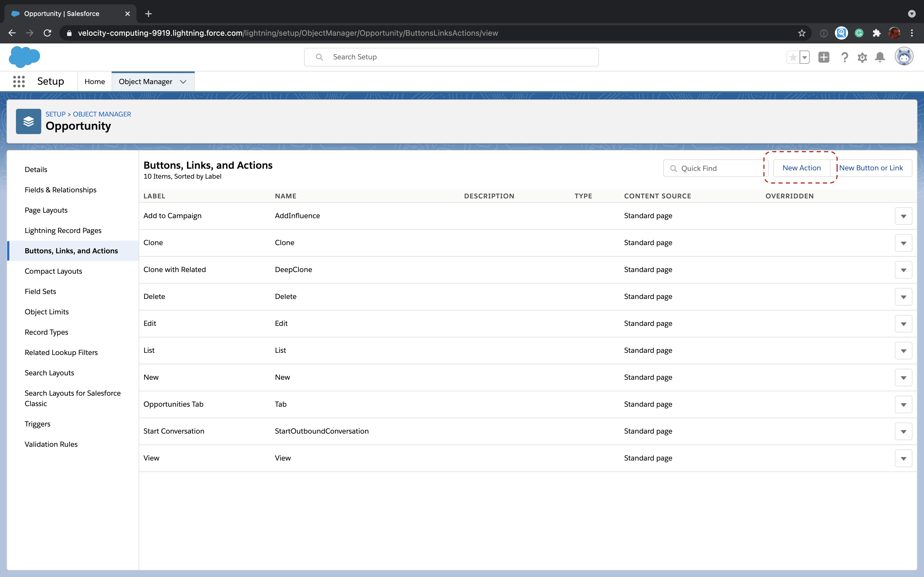Open the row actions dropdown for Clone
The image size is (924, 577).
(x=903, y=243)
